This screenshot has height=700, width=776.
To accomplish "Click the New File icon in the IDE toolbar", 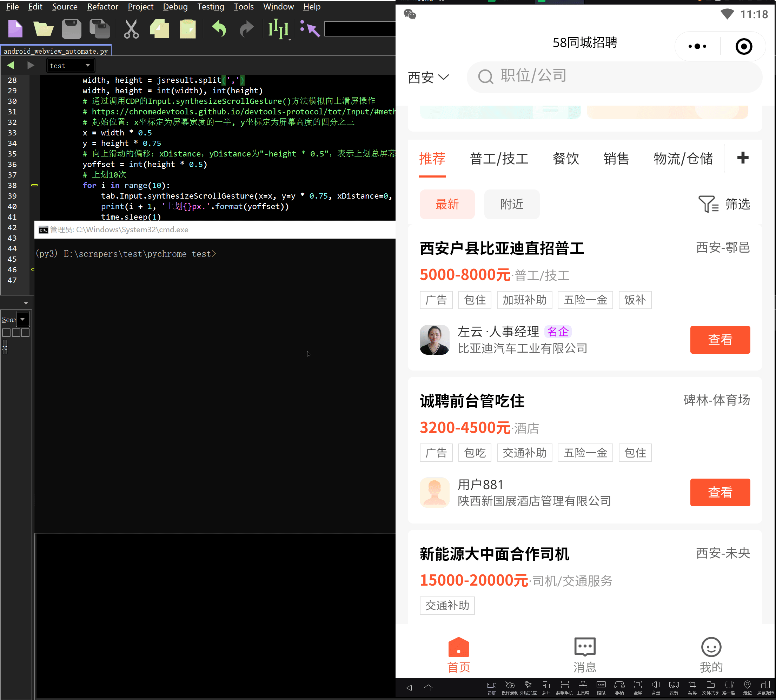I will (x=15, y=29).
